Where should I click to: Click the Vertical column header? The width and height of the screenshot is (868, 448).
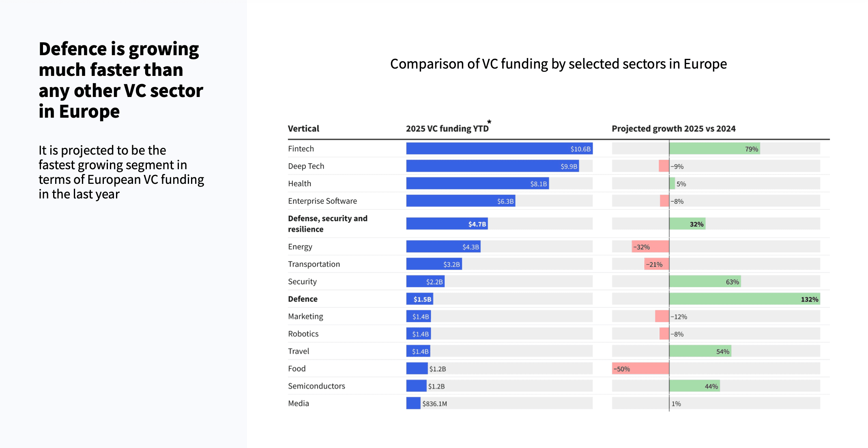(x=303, y=129)
